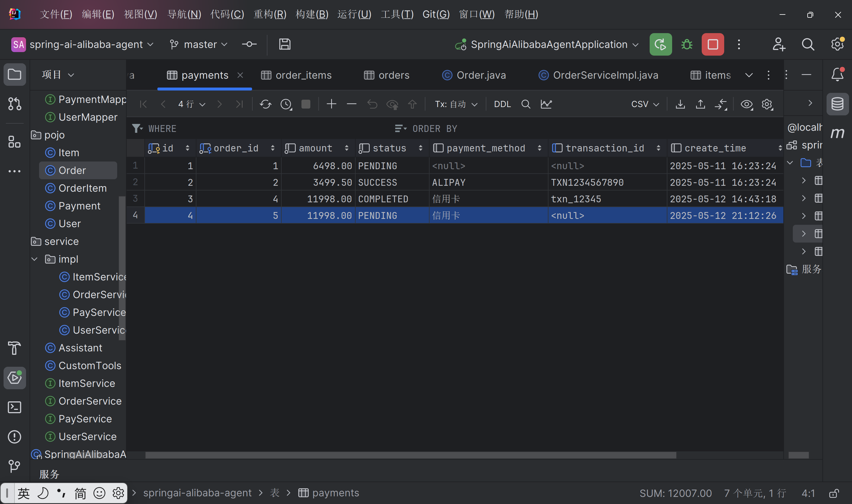Collapse the impl folder in project tree

(x=34, y=259)
